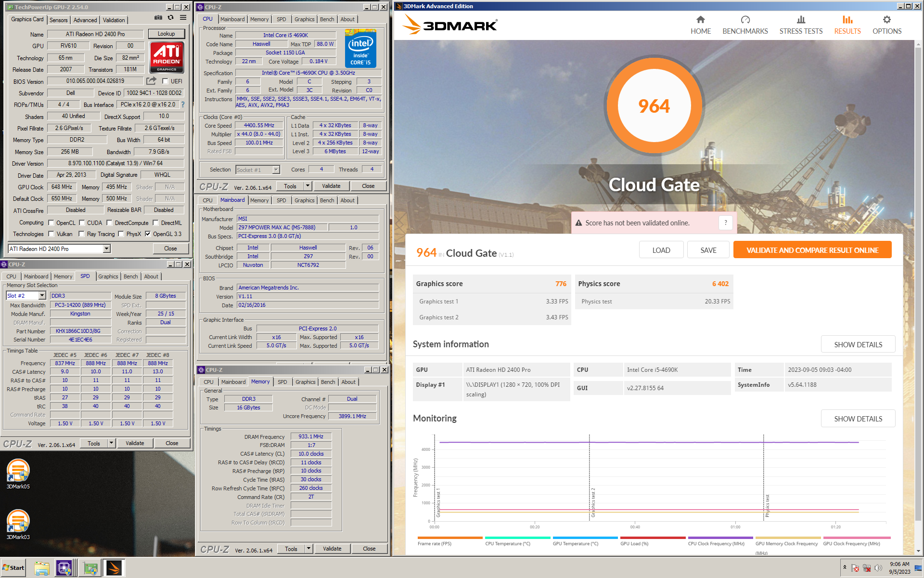Click the GPU-Z refresh icon
The image size is (924, 578).
[170, 17]
